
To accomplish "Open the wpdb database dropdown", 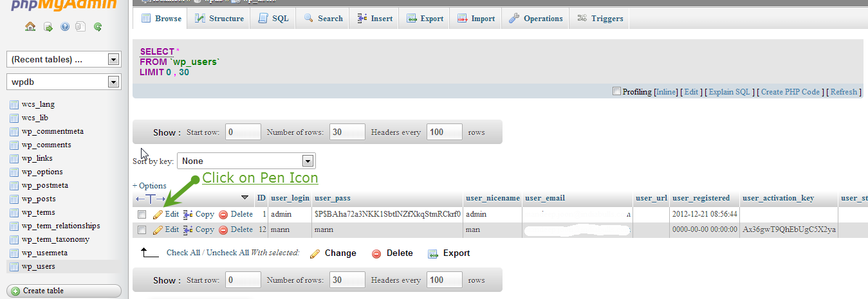I will coord(64,82).
